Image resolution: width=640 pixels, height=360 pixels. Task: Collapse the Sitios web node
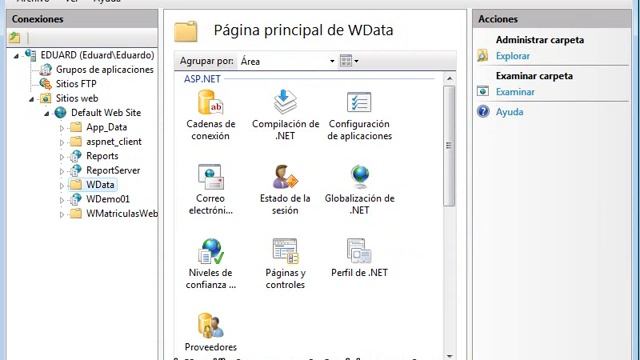click(x=31, y=99)
